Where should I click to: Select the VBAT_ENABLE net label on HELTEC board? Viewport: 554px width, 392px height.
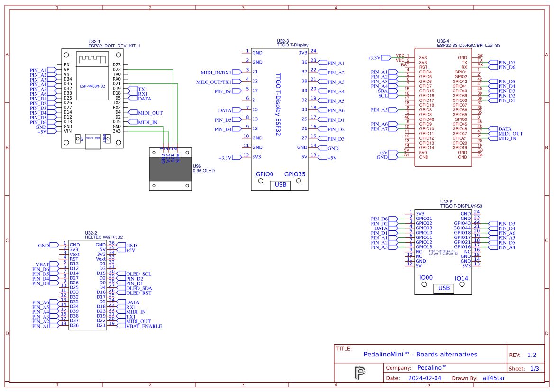coord(144,326)
